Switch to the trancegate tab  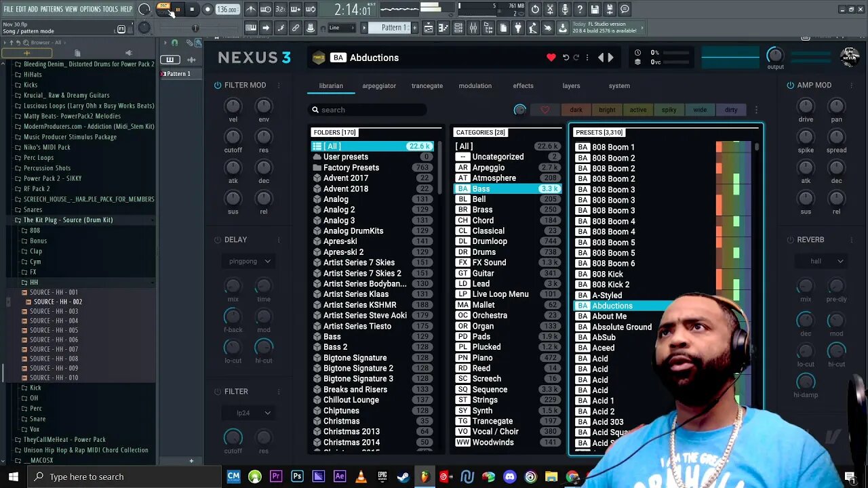point(427,86)
